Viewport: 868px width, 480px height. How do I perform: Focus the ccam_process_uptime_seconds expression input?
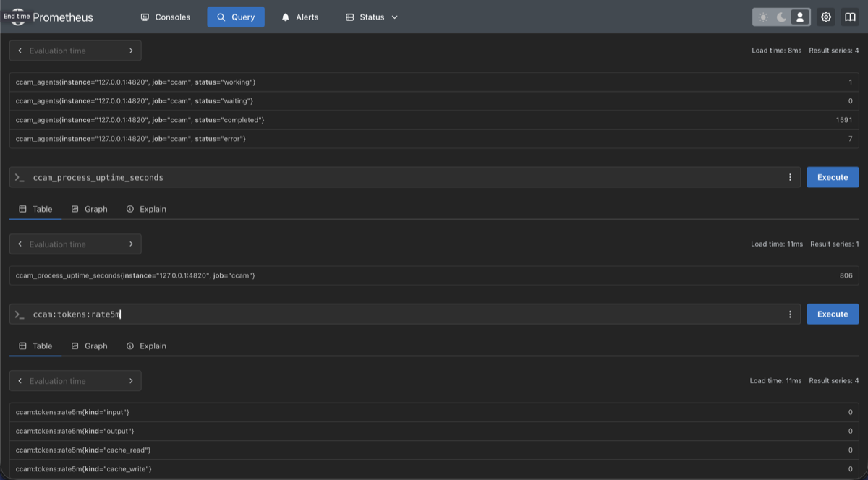click(405, 177)
